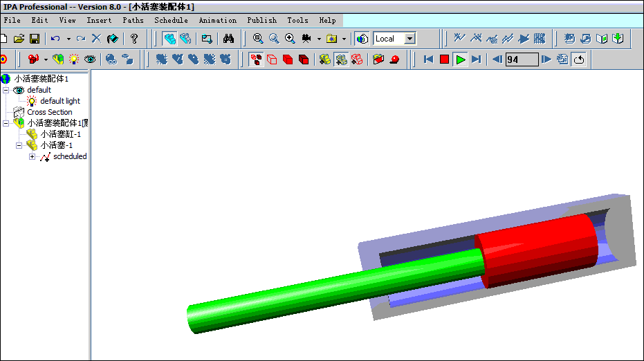The width and height of the screenshot is (644, 361).
Task: Click the red outline parts move icon
Action: (358, 59)
